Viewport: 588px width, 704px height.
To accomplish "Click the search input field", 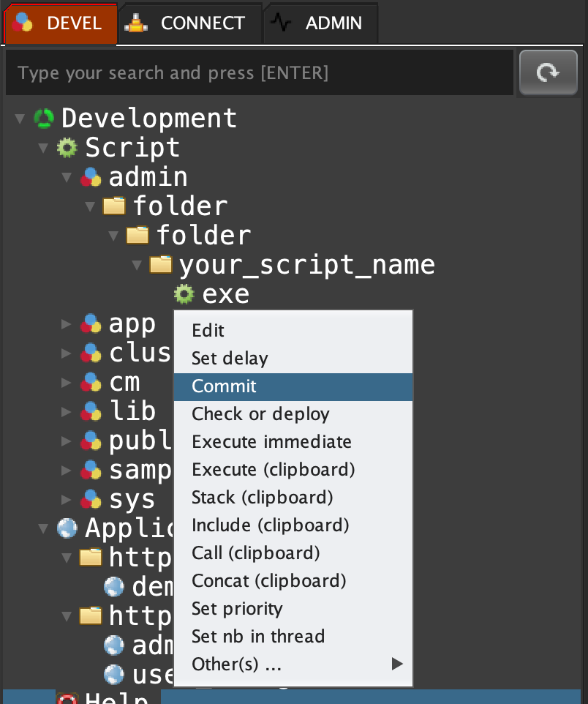I will tap(260, 73).
